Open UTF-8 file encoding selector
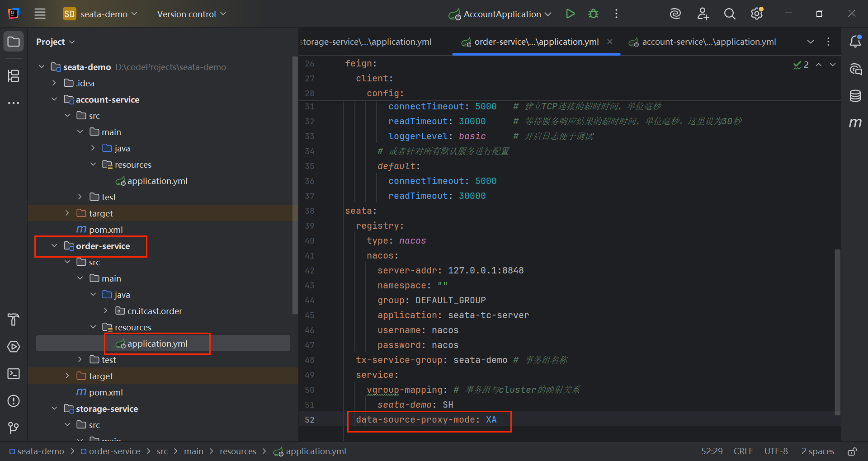The height and width of the screenshot is (461, 868). (776, 451)
